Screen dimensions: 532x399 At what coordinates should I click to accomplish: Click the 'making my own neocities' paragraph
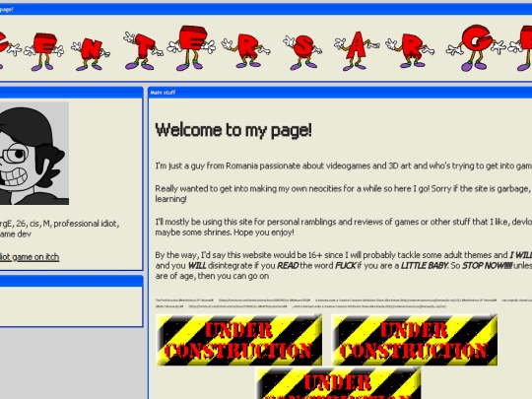[x=344, y=194]
